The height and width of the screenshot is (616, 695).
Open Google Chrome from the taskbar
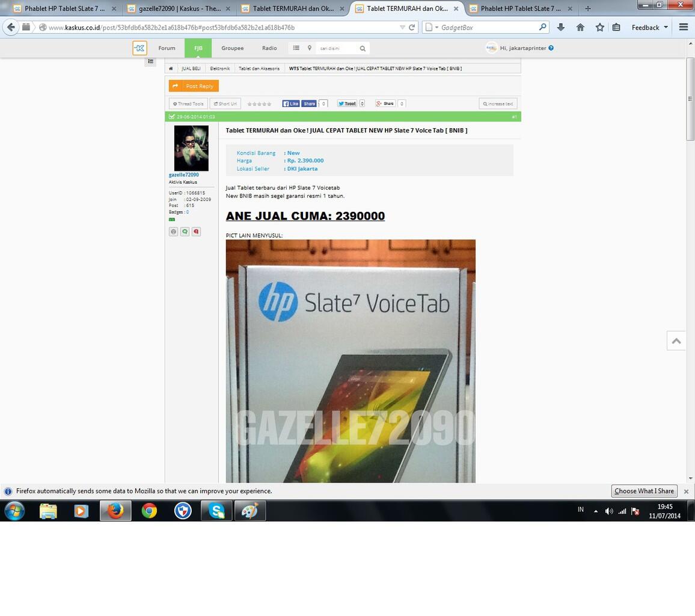(x=149, y=511)
